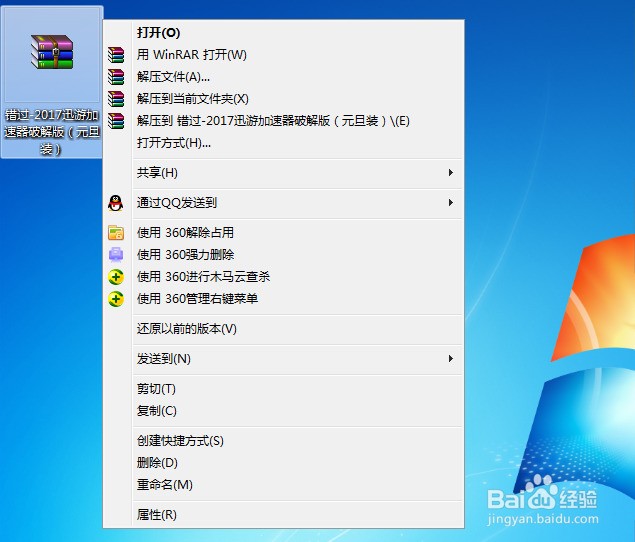Click the desktop file name 错过-2017迅游加速器破解版
The width and height of the screenshot is (635, 542).
[x=51, y=132]
